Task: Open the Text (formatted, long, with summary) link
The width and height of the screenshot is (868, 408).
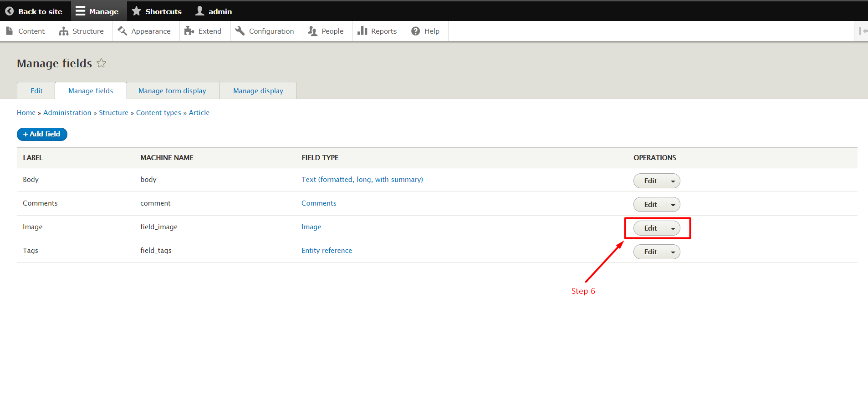Action: click(362, 180)
